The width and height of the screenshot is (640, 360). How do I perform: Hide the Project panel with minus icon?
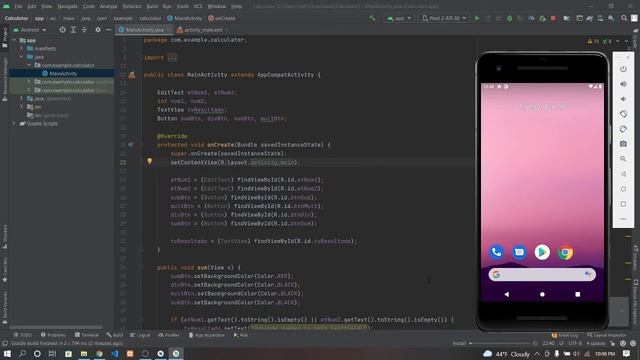coord(109,30)
